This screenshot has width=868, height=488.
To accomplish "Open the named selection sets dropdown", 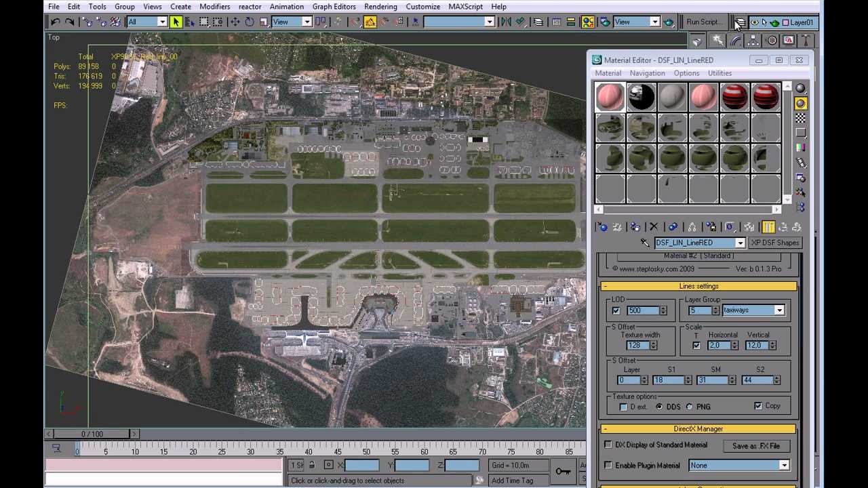I will [489, 22].
